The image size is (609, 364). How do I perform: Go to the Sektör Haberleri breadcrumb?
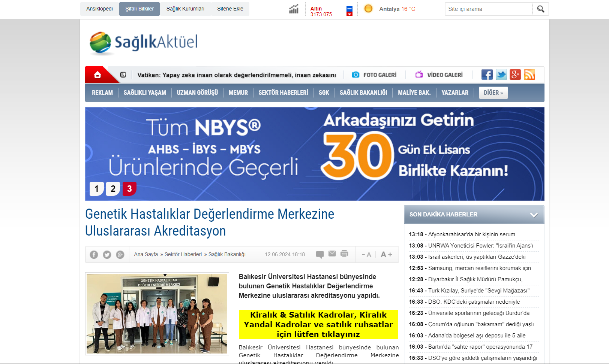(183, 255)
